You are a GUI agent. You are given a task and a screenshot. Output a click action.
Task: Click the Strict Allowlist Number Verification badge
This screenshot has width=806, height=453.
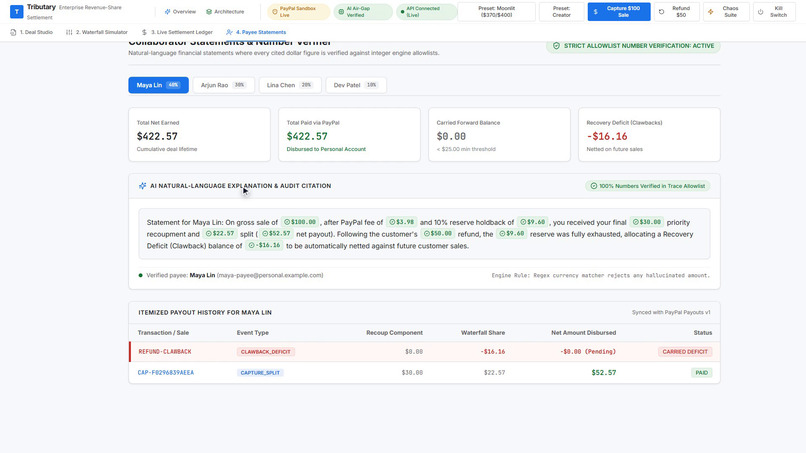pyautogui.click(x=633, y=46)
